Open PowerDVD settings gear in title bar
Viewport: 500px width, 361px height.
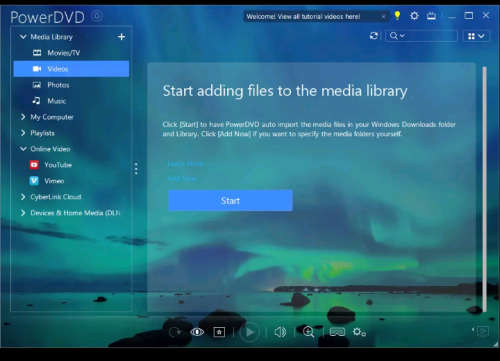click(x=414, y=16)
